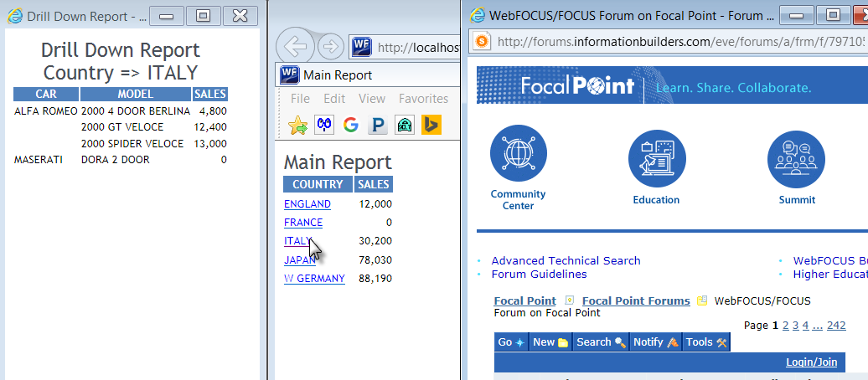
Task: Open the Go dropdown in forum toolbar
Action: pyautogui.click(x=511, y=341)
